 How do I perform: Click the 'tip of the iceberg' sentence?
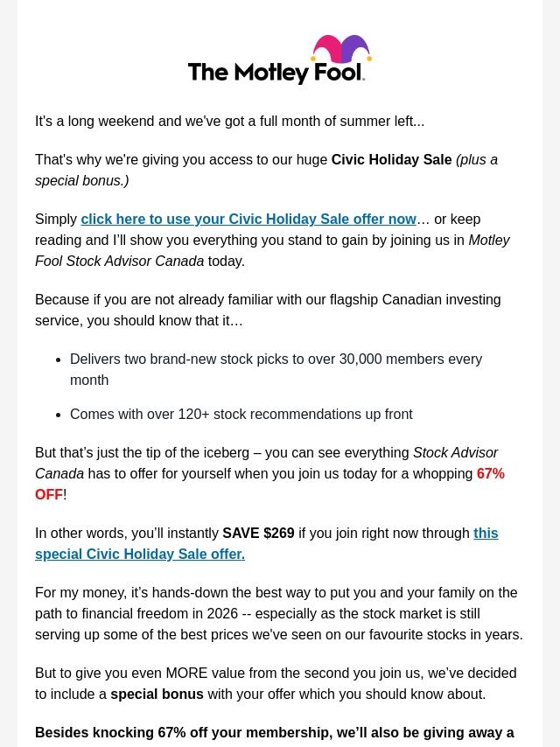pyautogui.click(x=269, y=473)
